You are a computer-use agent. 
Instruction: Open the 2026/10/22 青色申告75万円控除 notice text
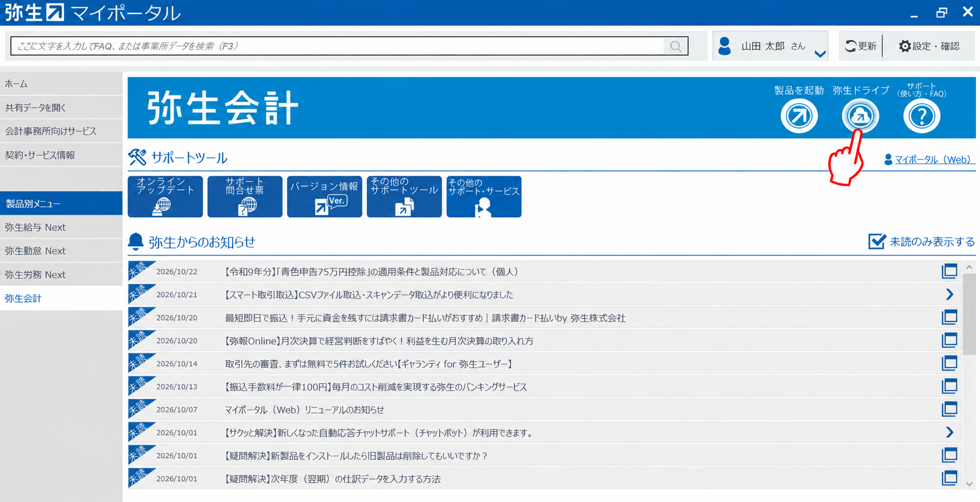click(371, 271)
